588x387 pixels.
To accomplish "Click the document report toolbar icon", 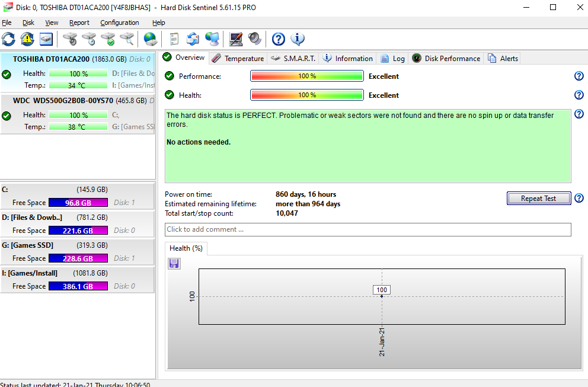I will coord(174,39).
